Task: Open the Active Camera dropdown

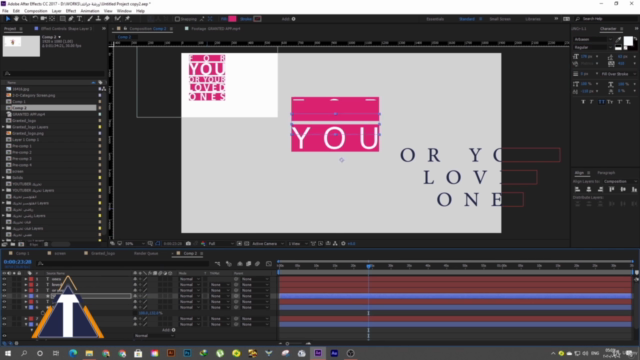Action: pyautogui.click(x=267, y=244)
